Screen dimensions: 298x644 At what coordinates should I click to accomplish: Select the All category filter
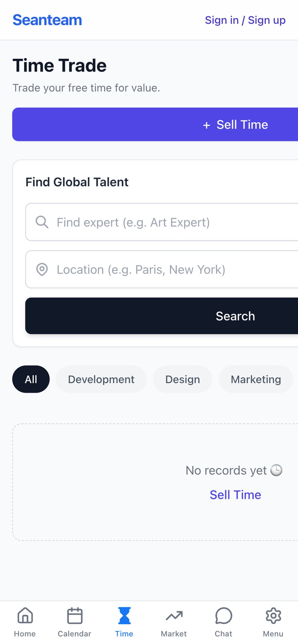pyautogui.click(x=31, y=379)
